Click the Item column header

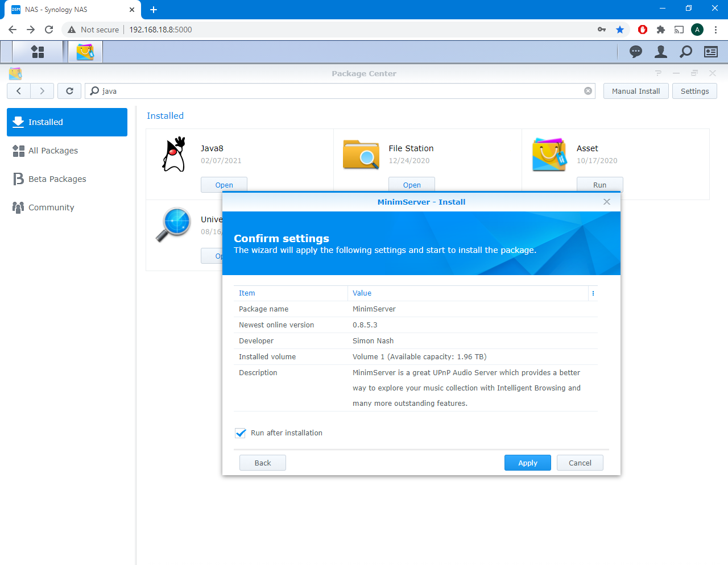[x=291, y=293]
